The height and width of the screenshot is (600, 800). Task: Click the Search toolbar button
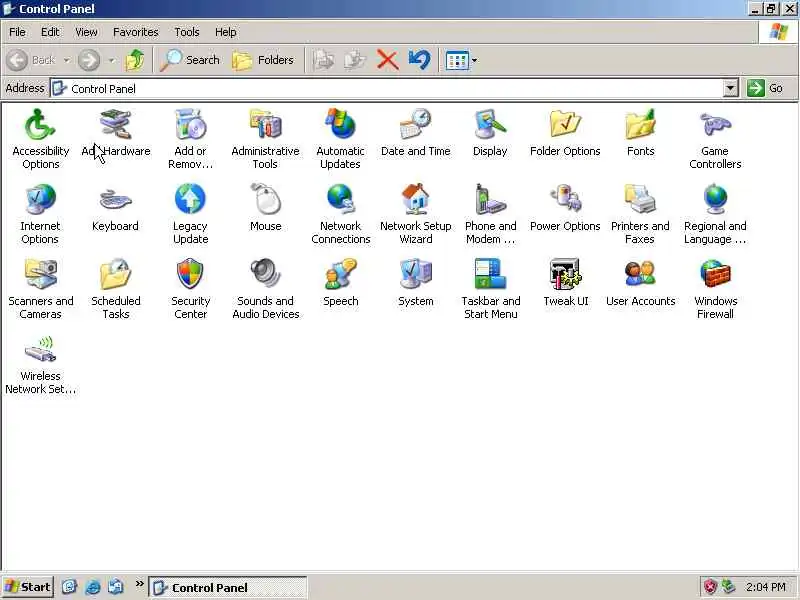pos(190,60)
